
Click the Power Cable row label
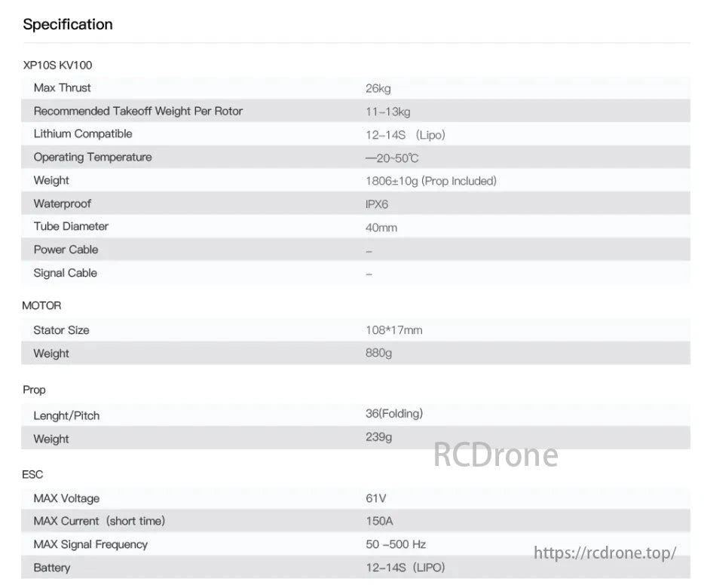66,250
